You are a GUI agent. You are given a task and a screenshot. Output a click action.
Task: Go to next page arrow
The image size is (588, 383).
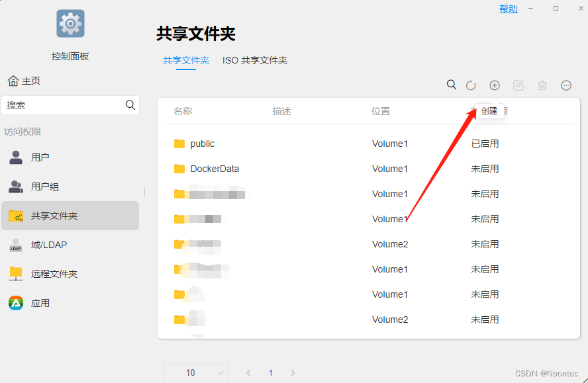point(293,372)
